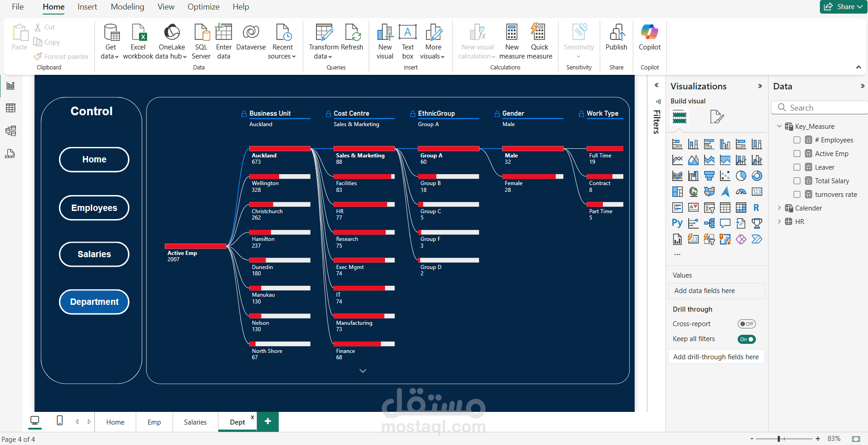Image resolution: width=868 pixels, height=445 pixels.
Task: Select the Python visual icon
Action: tap(677, 223)
